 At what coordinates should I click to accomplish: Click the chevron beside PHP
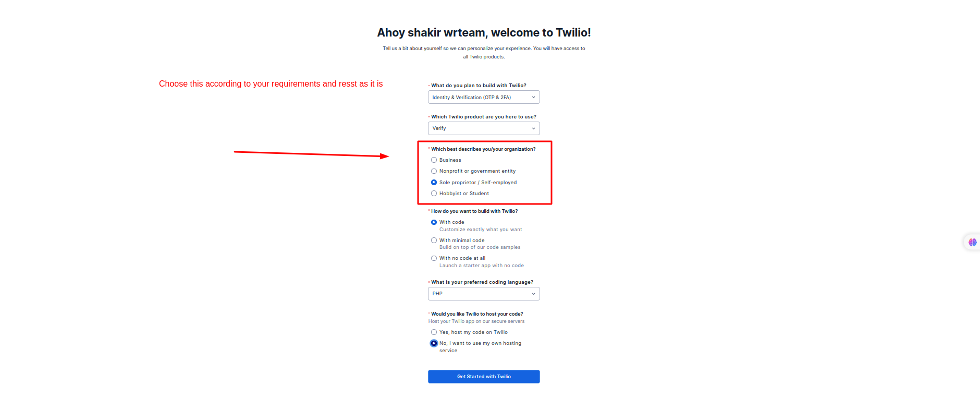(x=533, y=293)
